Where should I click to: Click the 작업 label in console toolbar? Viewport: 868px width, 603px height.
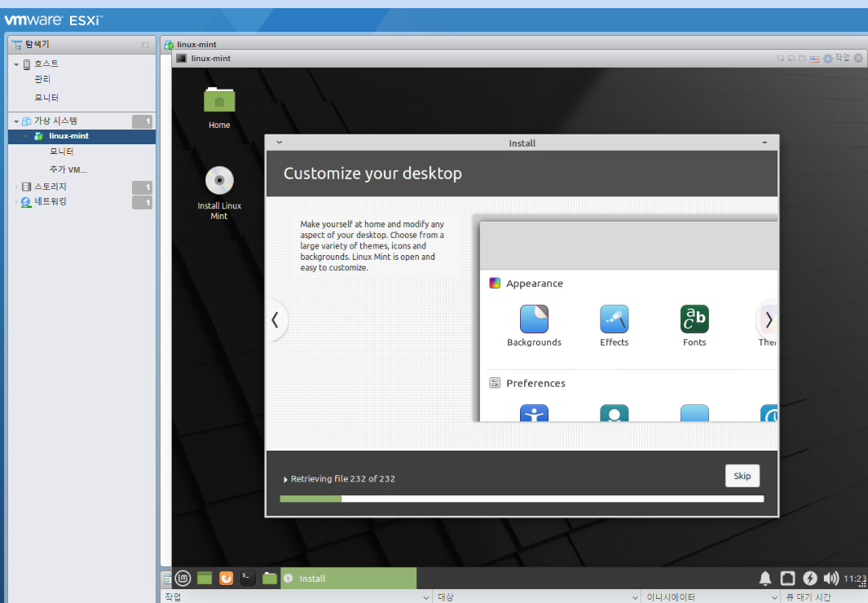pyautogui.click(x=842, y=58)
